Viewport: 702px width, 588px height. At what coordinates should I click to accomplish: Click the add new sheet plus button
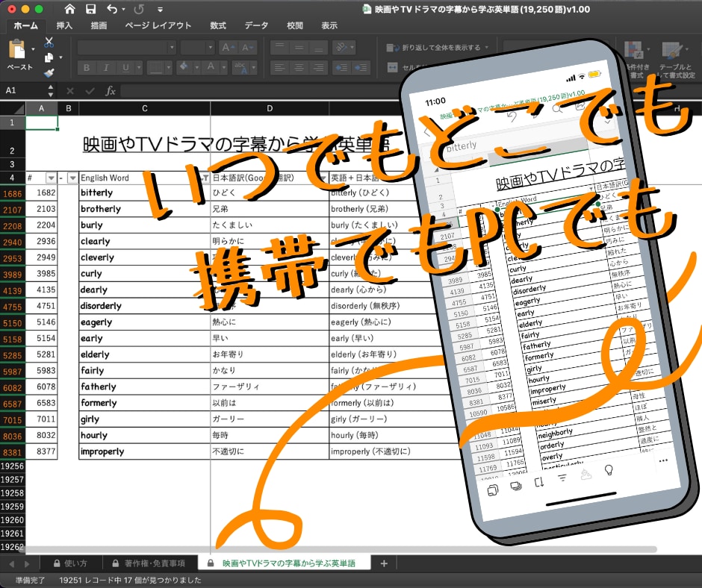point(384,563)
